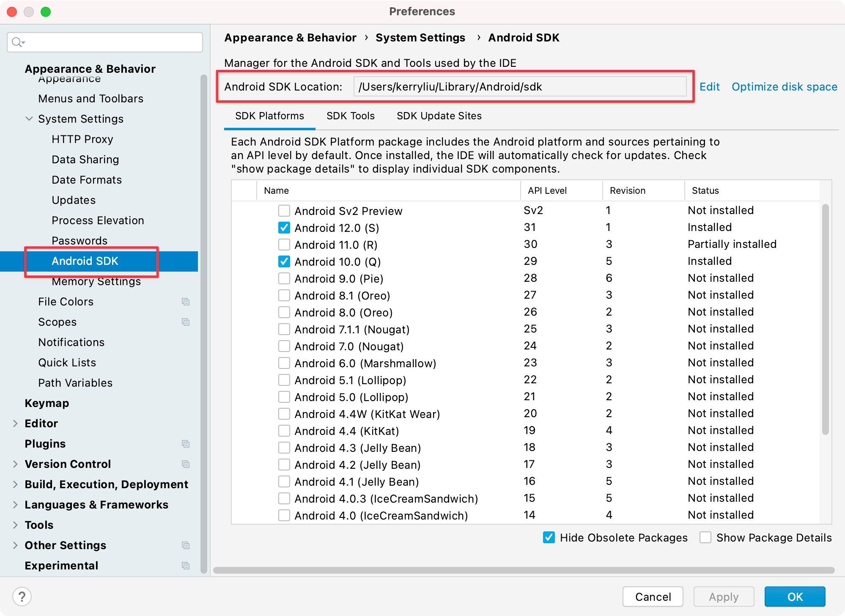Click the SDK platforms list vertical scrollbar

tap(825, 319)
